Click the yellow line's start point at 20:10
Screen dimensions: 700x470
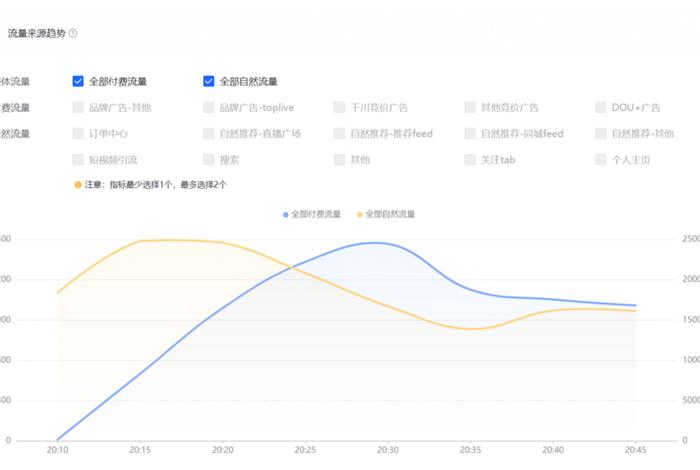[58, 293]
